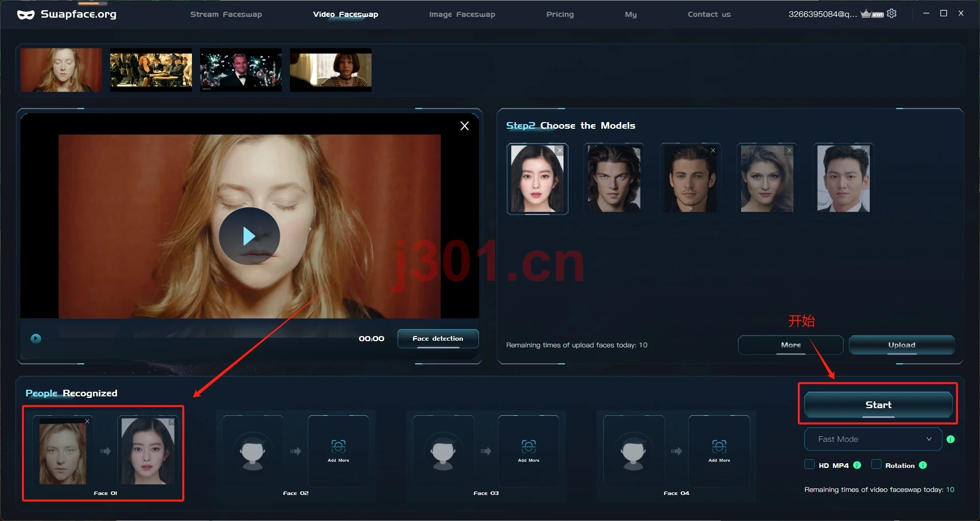Click the Start button
This screenshot has width=980, height=521.
(878, 405)
